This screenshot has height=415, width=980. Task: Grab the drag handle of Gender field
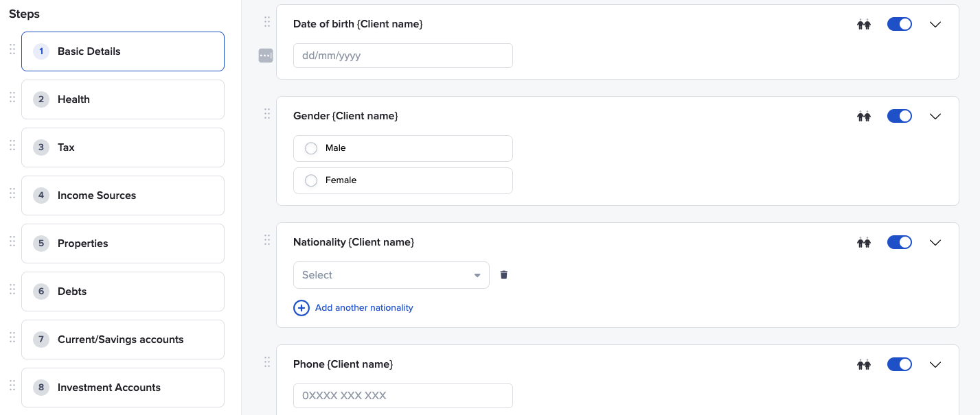click(x=267, y=114)
